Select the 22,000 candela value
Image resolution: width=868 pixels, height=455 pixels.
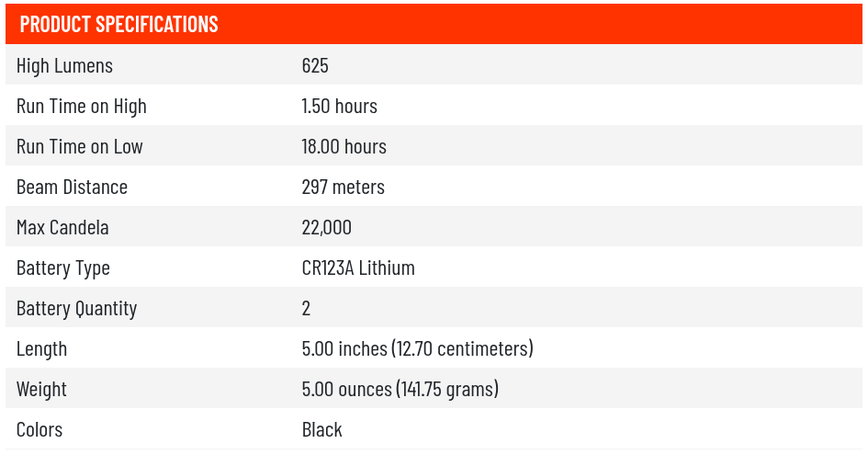click(x=326, y=228)
